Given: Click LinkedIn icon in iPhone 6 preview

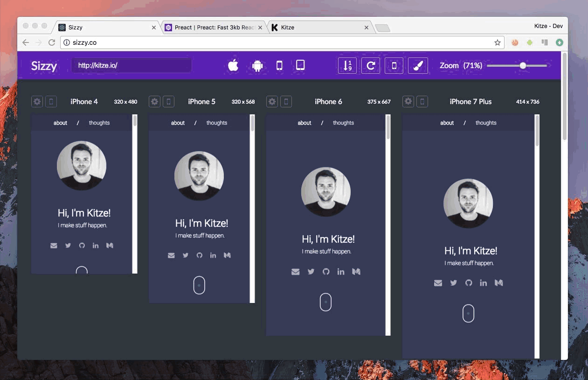Looking at the screenshot, I should point(341,272).
